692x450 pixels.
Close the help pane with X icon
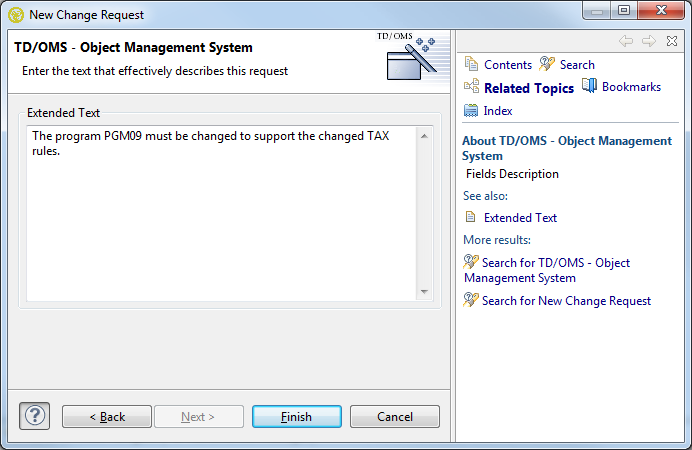pyautogui.click(x=671, y=41)
